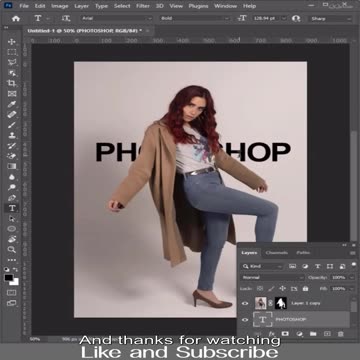Select the Frame tool
The width and height of the screenshot is (360, 360).
12,94
